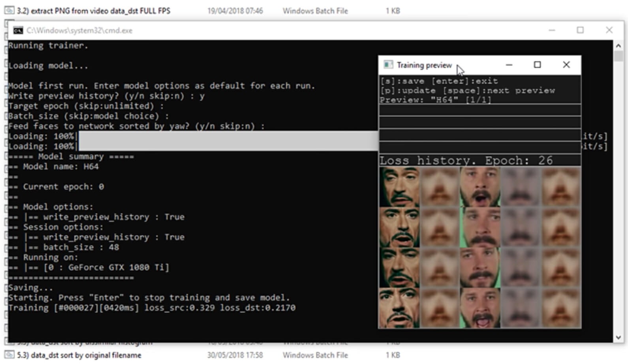Close the cmd.exe window

click(609, 30)
